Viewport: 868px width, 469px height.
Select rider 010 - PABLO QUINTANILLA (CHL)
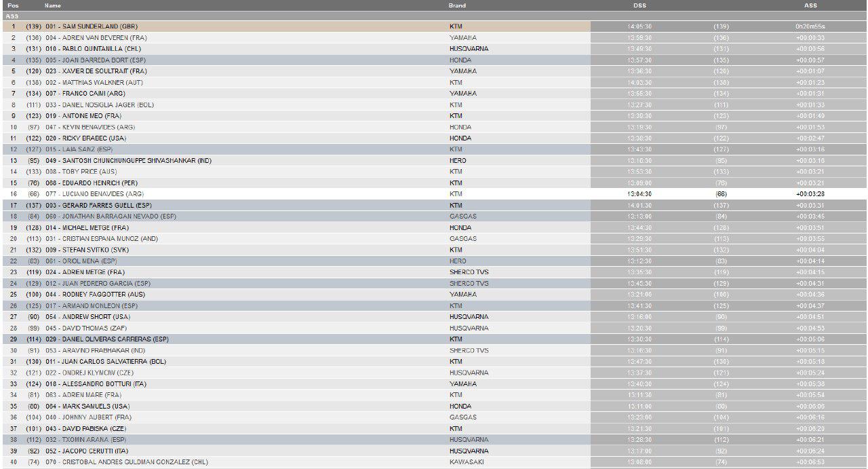pos(93,49)
